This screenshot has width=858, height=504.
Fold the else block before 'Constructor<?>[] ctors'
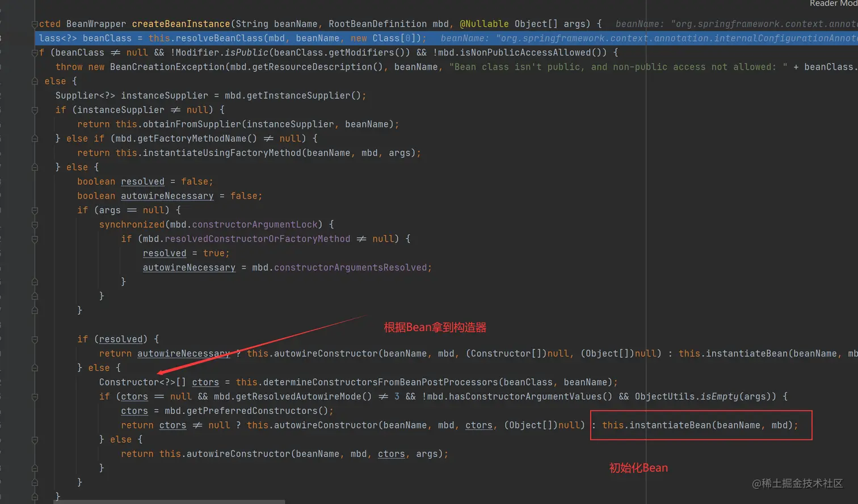35,368
